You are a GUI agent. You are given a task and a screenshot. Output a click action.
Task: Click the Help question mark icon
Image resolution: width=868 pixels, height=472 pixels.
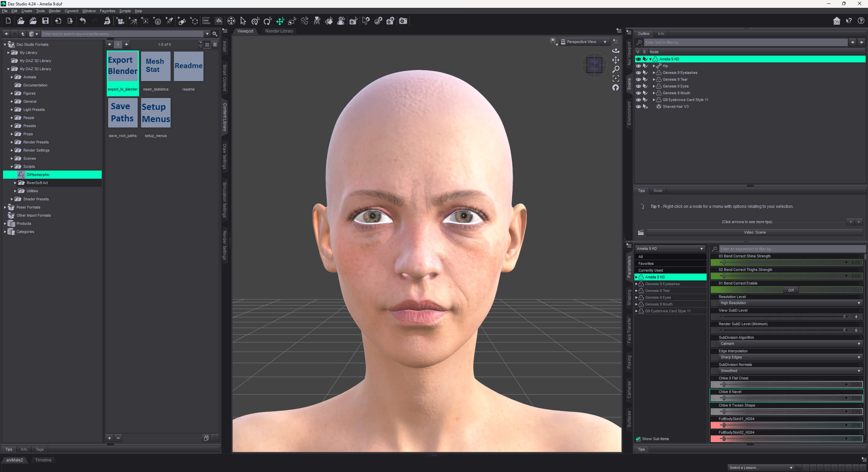click(861, 21)
